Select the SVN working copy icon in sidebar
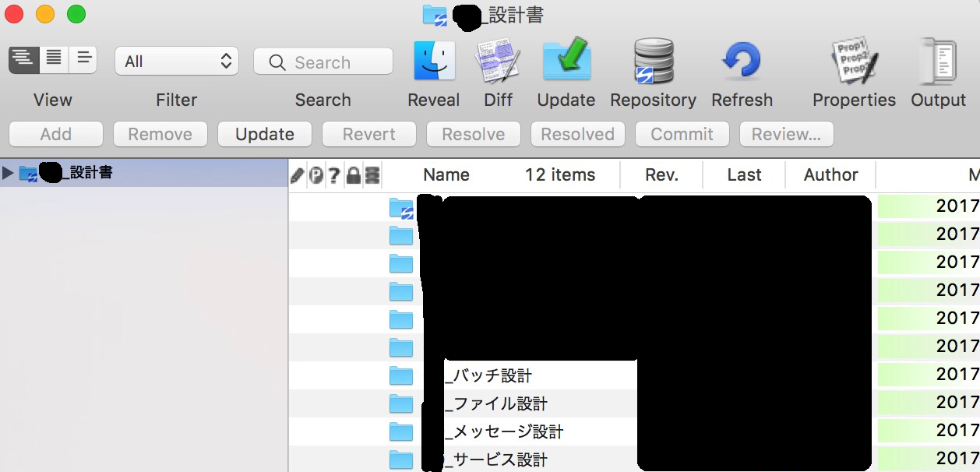980x472 pixels. pos(30,173)
